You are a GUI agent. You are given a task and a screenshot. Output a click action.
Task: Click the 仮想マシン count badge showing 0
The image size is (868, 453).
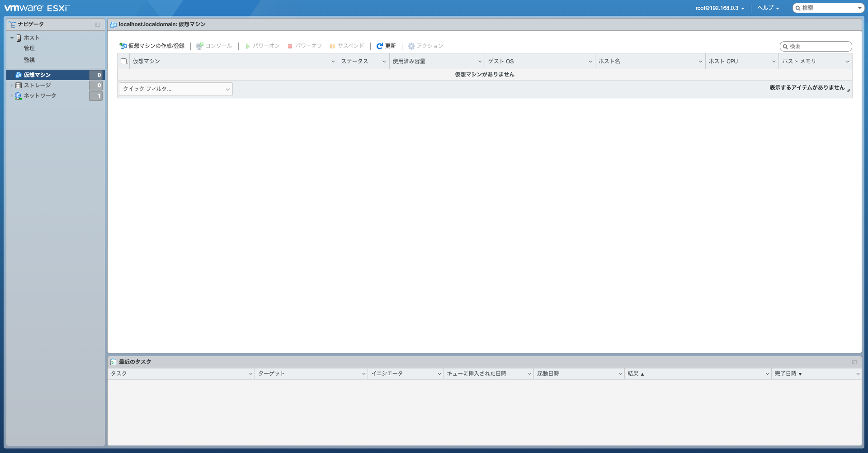tap(96, 75)
